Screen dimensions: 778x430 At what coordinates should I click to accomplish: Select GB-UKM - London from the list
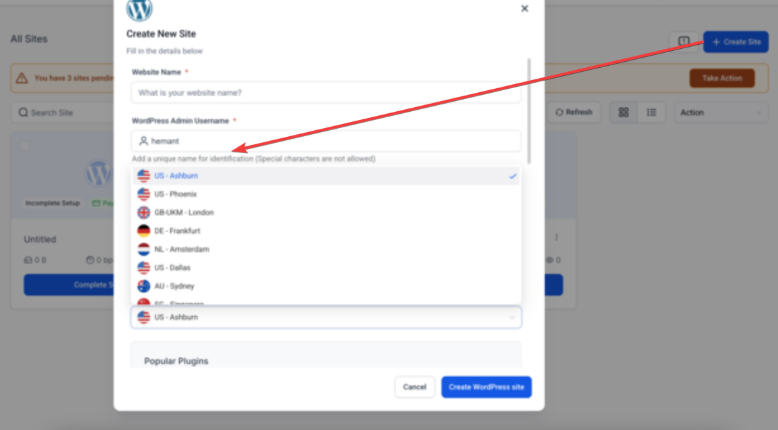[326, 212]
